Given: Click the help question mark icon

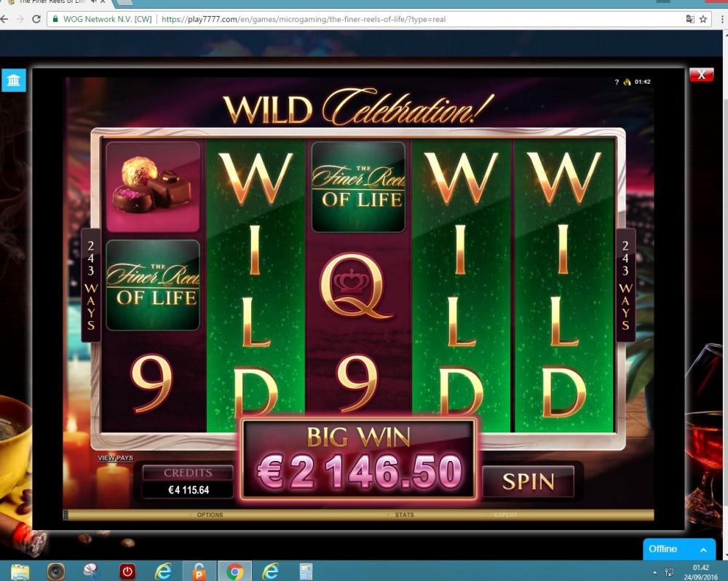Looking at the screenshot, I should coord(617,82).
